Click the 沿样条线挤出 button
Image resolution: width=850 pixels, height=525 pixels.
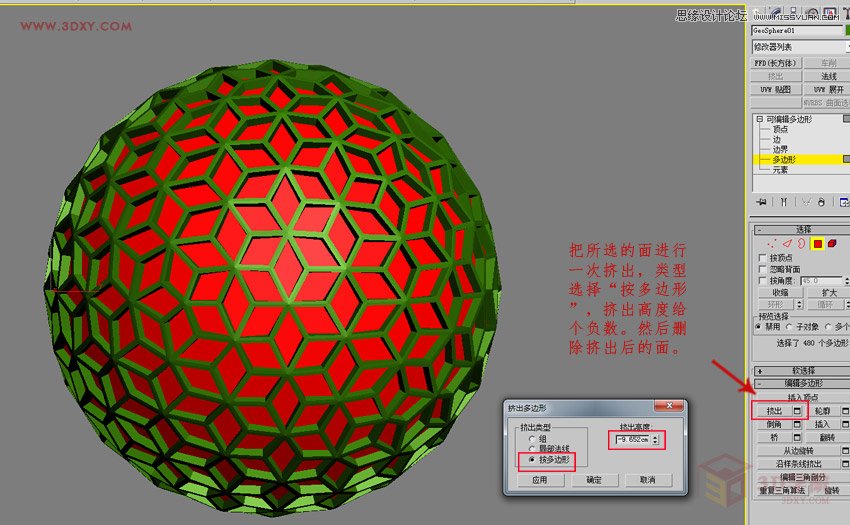798,464
